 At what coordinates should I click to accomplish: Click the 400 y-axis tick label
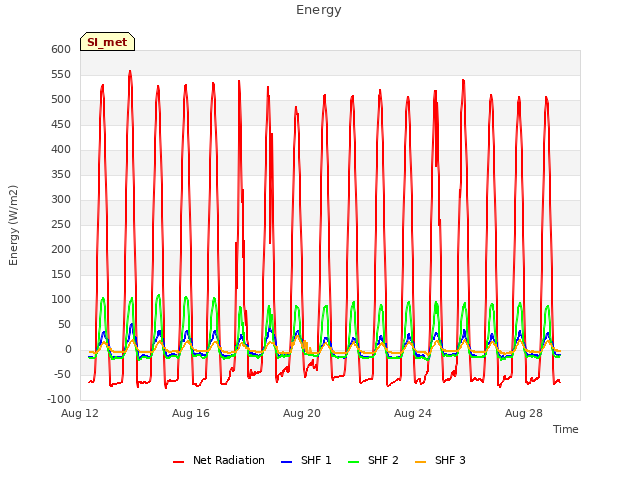tap(61, 150)
